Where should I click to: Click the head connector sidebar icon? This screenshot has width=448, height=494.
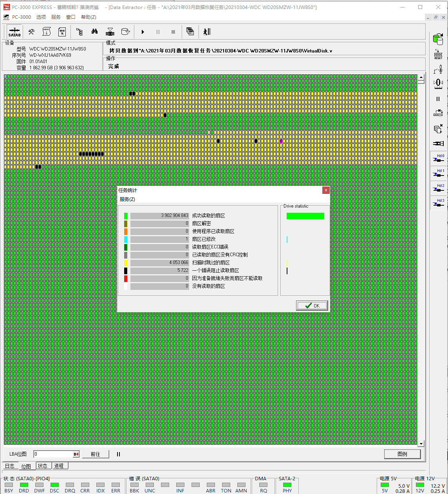(x=438, y=143)
